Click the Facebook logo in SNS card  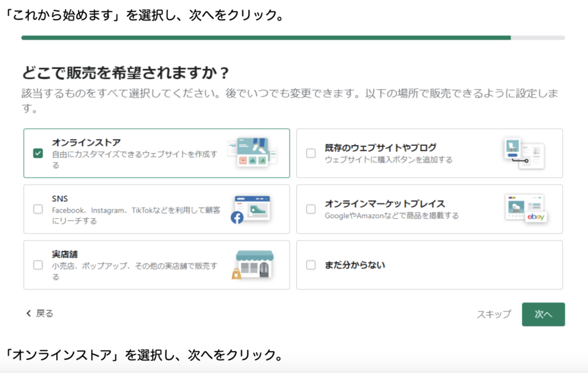click(x=237, y=217)
